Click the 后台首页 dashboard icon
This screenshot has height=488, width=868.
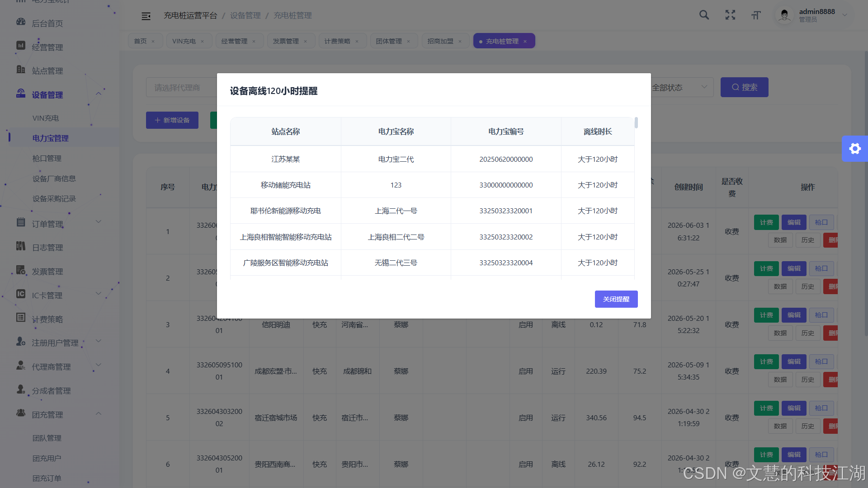pyautogui.click(x=21, y=22)
